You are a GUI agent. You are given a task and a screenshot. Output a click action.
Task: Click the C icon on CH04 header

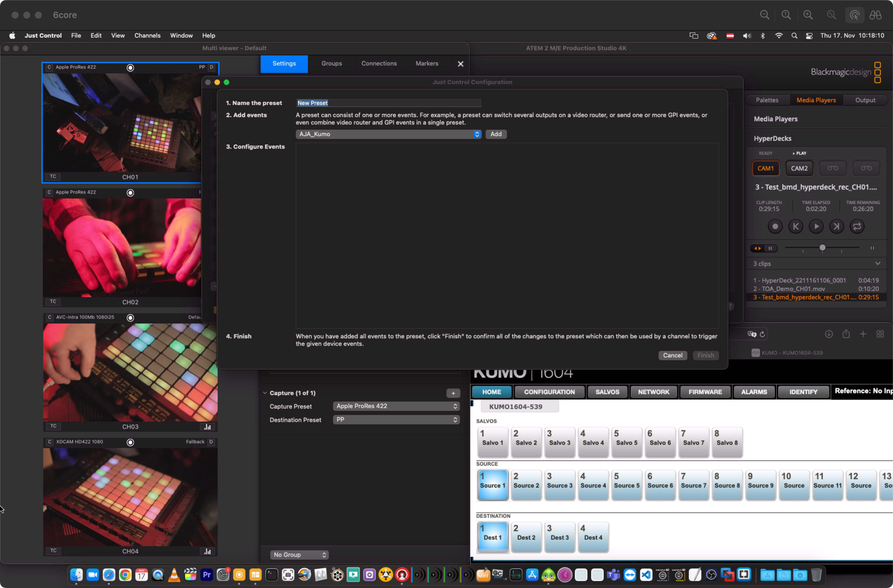tap(49, 442)
